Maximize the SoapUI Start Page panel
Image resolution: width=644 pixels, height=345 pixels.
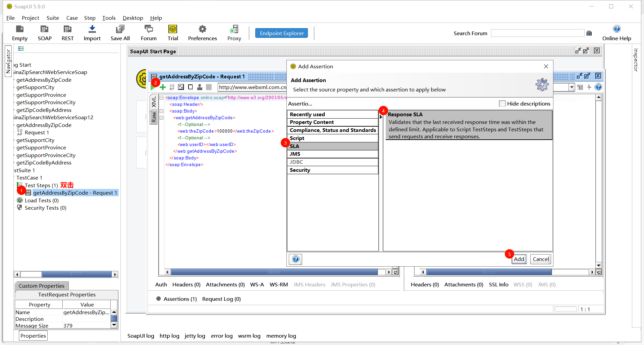[x=586, y=51]
